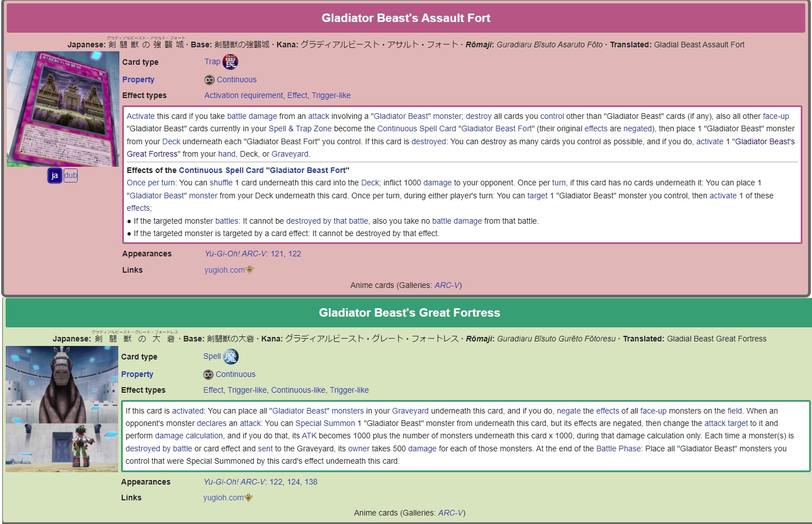Open Continuous property link in Great Fortress
Screen dimensions: 812x524
coord(235,375)
